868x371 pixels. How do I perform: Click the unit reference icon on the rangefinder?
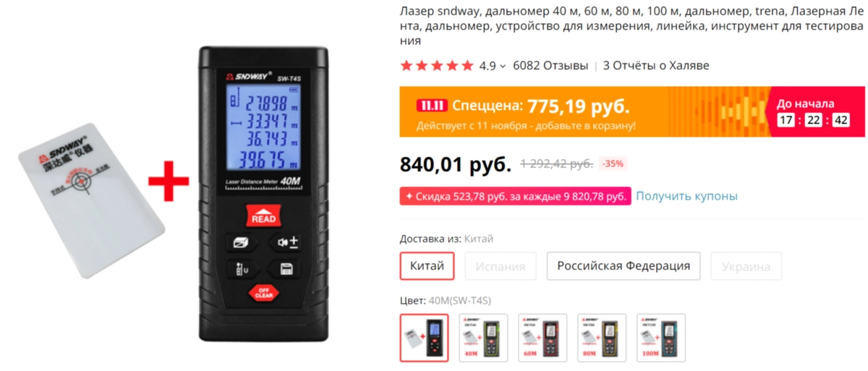(241, 269)
